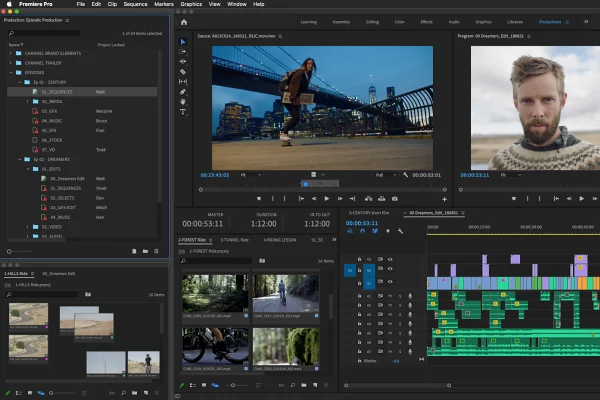The width and height of the screenshot is (600, 400).
Task: Click Drag Video Only icon under Source monitor
Action: 313,175
